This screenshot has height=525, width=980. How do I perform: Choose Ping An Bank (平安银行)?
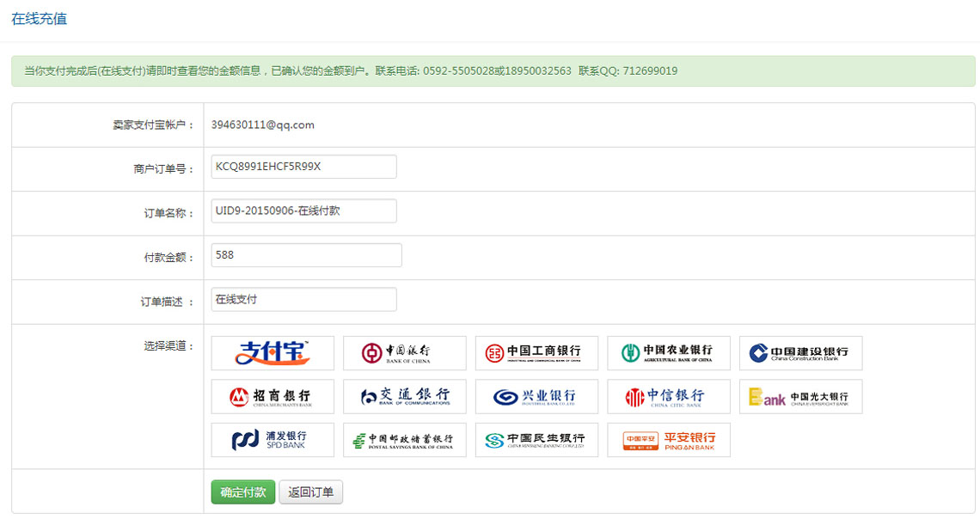[668, 440]
